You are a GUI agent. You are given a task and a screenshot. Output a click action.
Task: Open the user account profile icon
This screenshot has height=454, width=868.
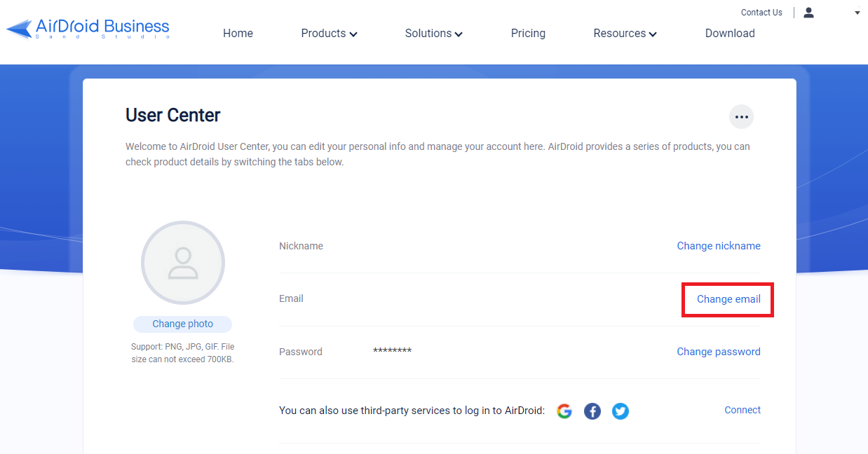click(x=808, y=13)
